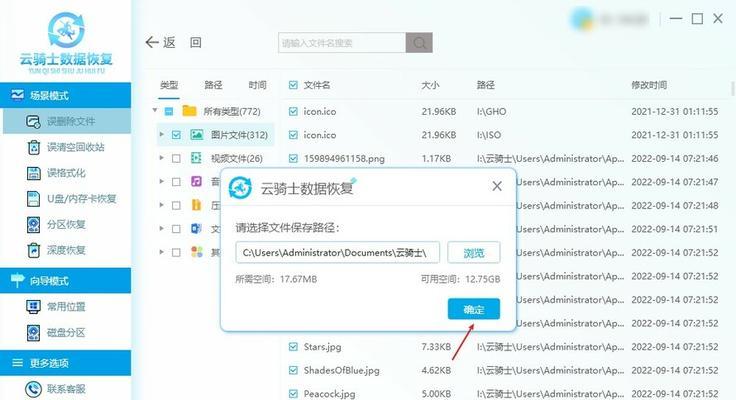Screen dimensions: 736x400
Task: Select the Stars.jpg file row
Action: (x=506, y=346)
